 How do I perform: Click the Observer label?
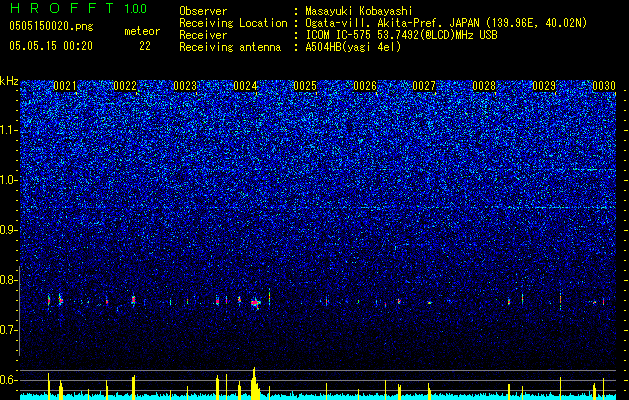203,11
